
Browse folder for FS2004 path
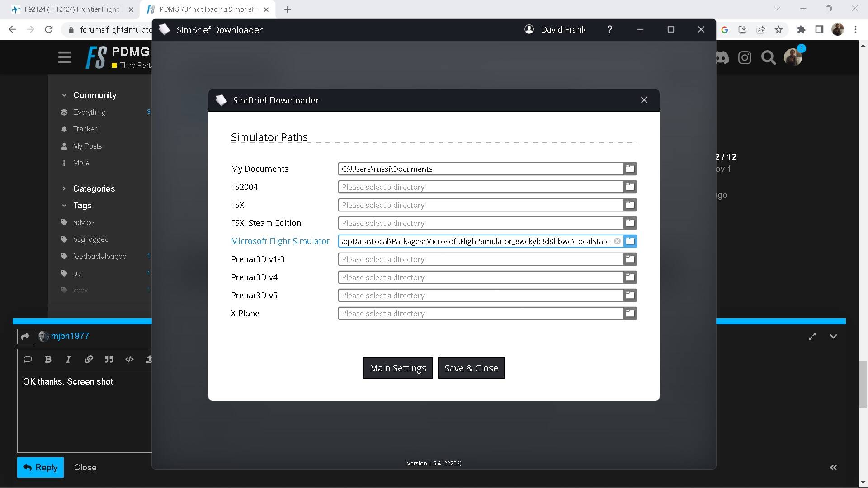(630, 187)
